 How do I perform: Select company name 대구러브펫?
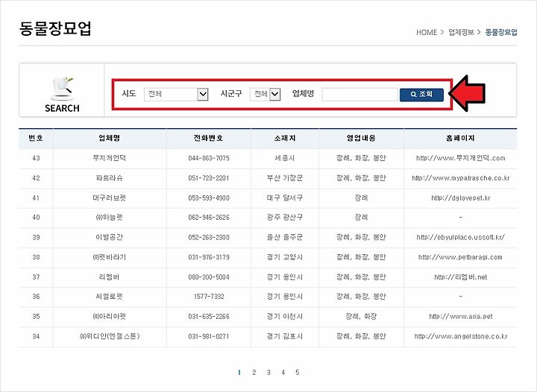[x=109, y=197]
